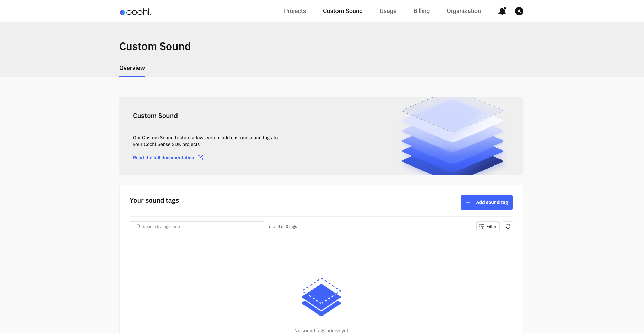Screen dimensions: 644x333
Task: Open the Usage page
Action: [x=388, y=11]
